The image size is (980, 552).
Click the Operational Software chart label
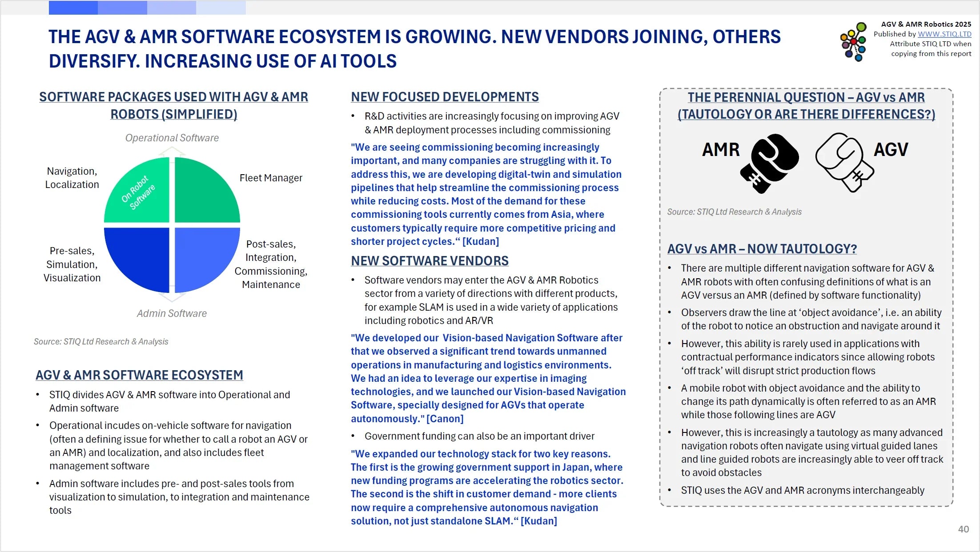click(x=172, y=138)
